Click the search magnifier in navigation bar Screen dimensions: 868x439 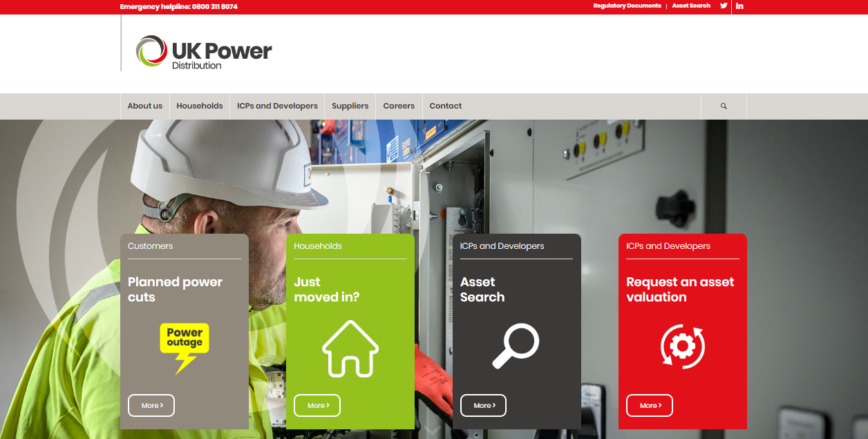click(x=723, y=106)
